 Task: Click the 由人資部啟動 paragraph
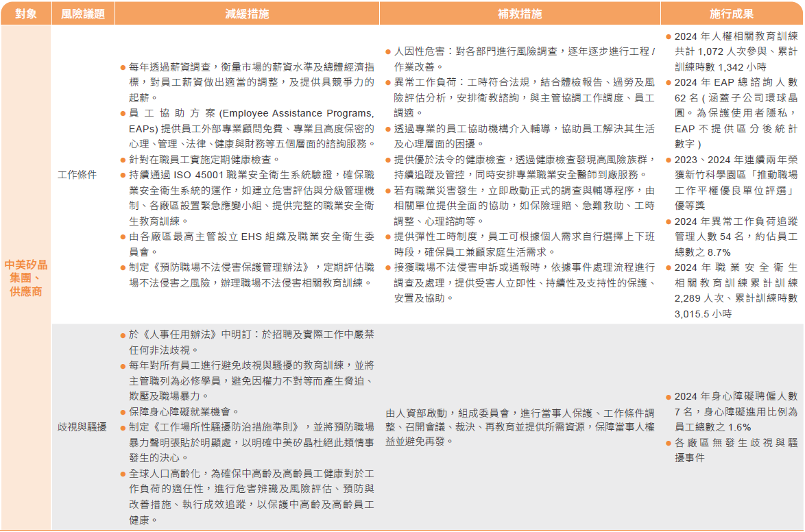coord(520,427)
